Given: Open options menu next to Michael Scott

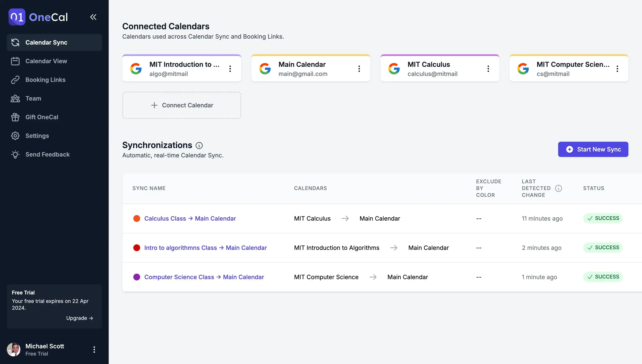Looking at the screenshot, I should (x=94, y=349).
